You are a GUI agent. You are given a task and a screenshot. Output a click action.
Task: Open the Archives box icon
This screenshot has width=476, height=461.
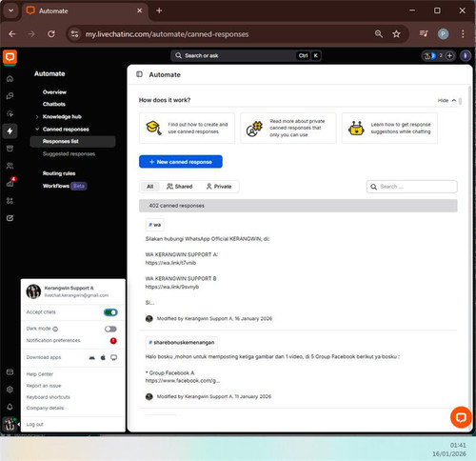10,149
